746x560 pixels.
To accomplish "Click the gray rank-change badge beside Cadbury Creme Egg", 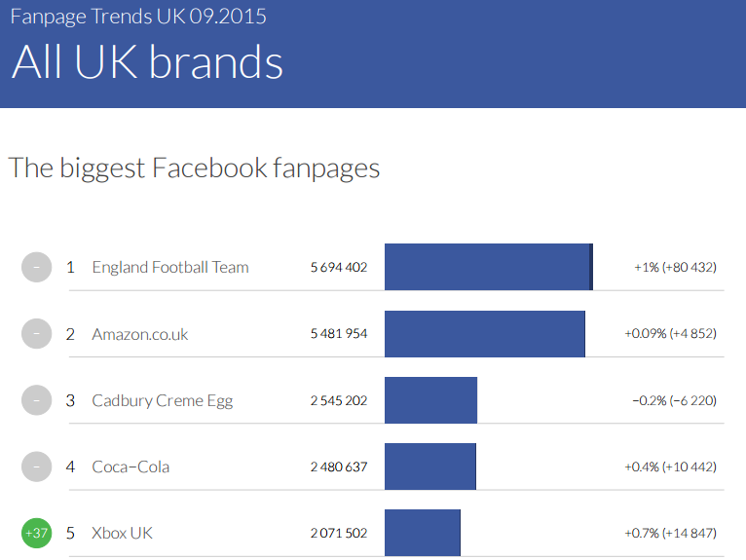I will click(x=36, y=400).
